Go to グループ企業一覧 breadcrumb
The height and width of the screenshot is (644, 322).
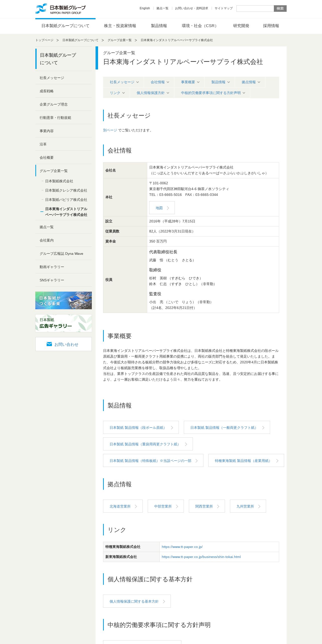pyautogui.click(x=119, y=40)
